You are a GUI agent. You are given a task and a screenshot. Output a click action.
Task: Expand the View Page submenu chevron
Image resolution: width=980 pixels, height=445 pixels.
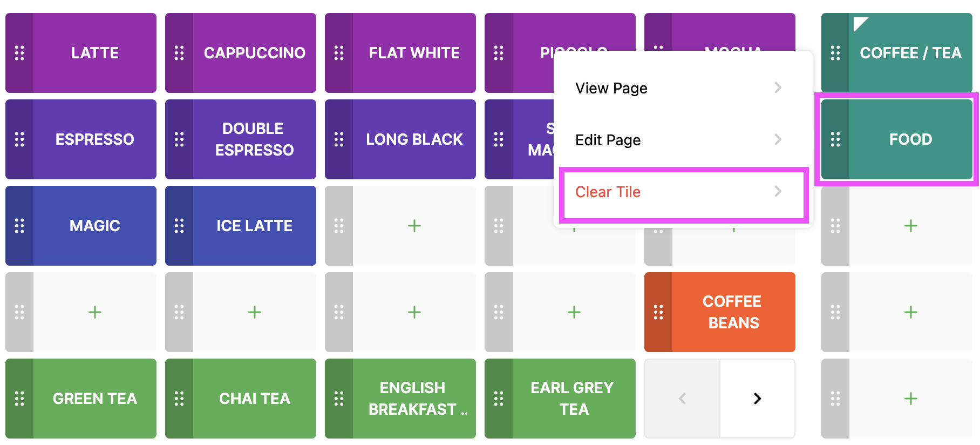click(778, 87)
